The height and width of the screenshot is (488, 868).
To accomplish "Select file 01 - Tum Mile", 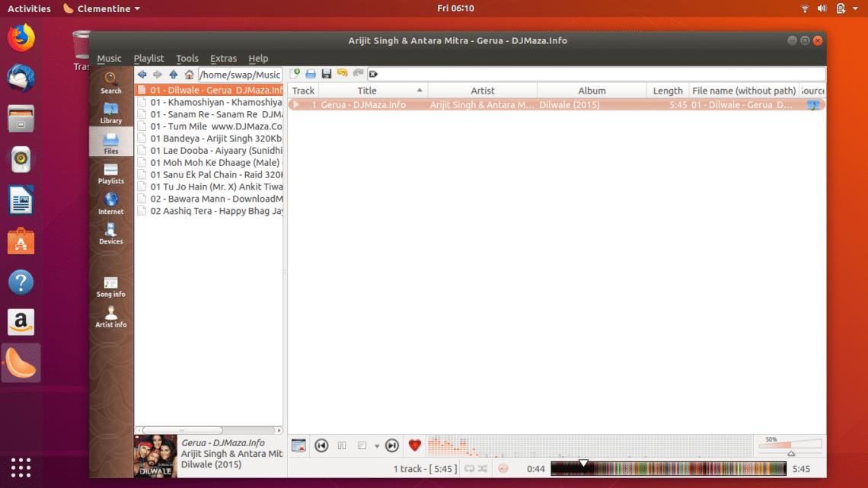I will pos(209,126).
